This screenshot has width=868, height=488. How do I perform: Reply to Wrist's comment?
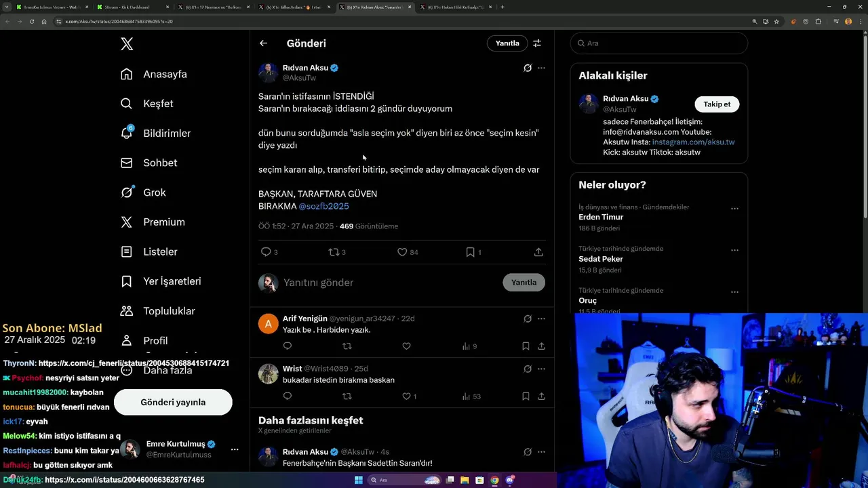[288, 396]
